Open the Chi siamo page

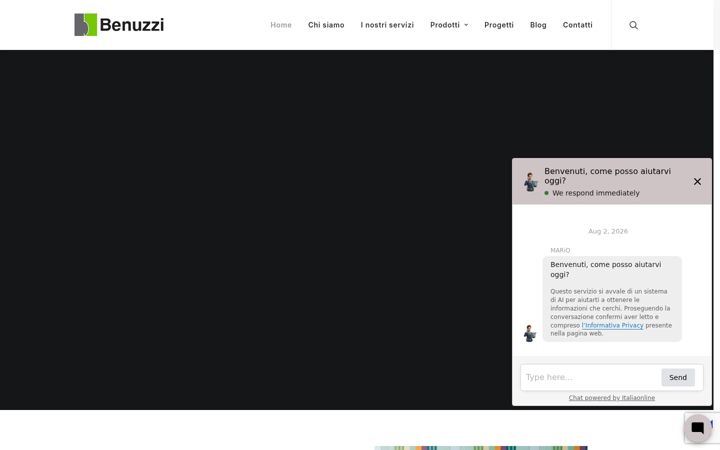click(x=326, y=25)
